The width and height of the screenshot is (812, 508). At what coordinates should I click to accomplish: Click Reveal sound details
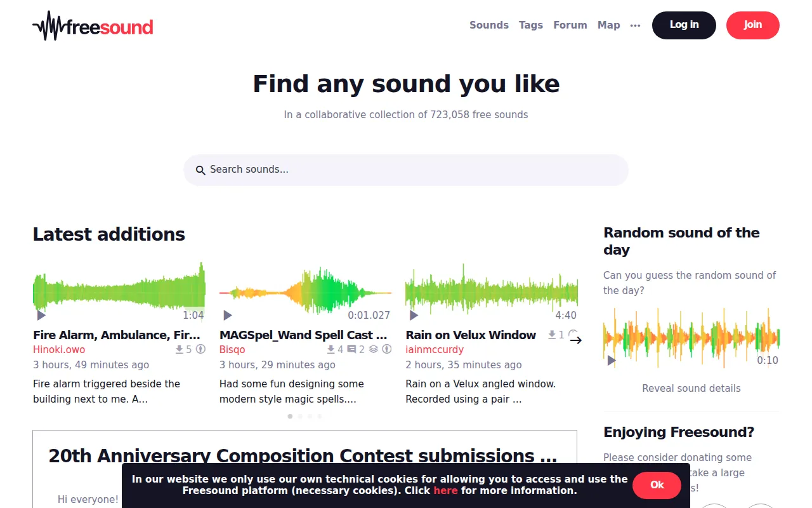(x=691, y=388)
